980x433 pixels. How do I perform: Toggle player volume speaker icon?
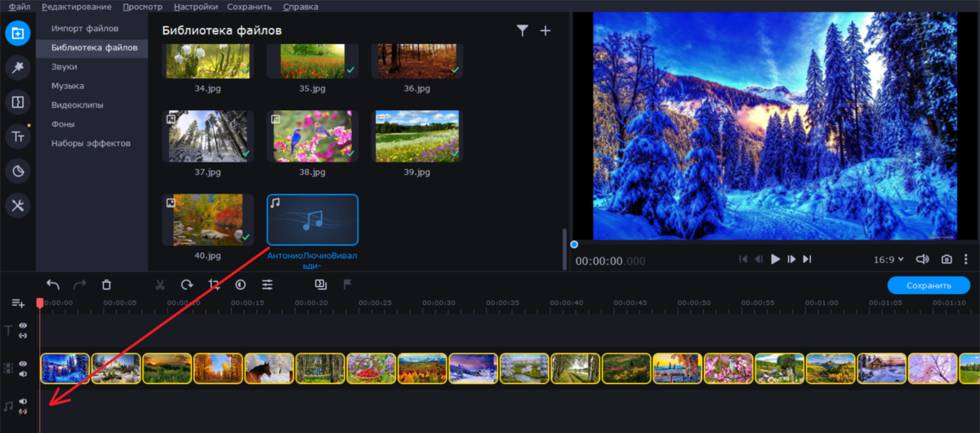tap(923, 259)
